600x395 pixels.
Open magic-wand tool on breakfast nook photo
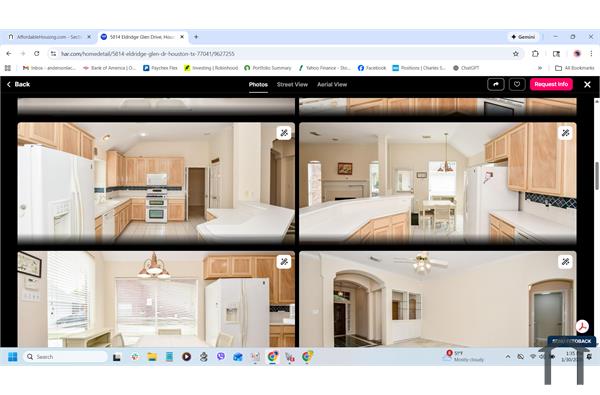(284, 262)
